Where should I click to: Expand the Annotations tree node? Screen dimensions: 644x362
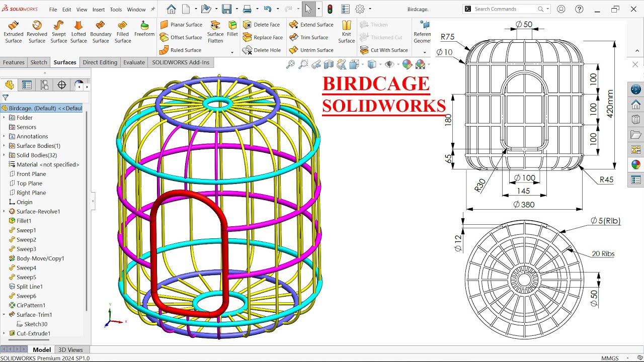(4, 136)
